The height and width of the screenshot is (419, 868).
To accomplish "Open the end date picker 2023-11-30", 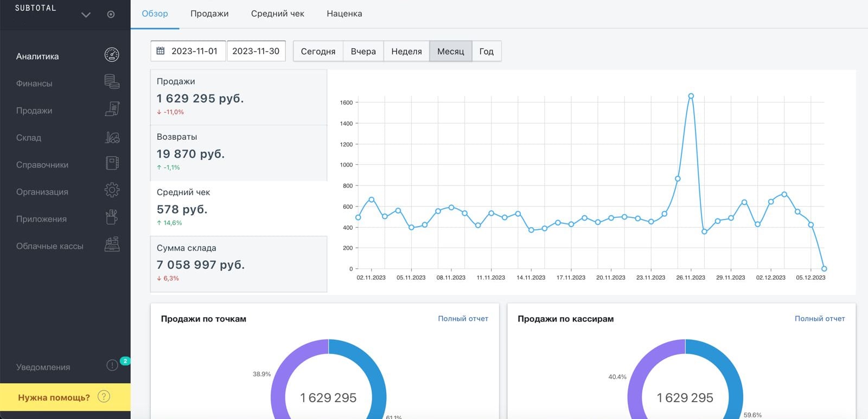I will point(256,51).
